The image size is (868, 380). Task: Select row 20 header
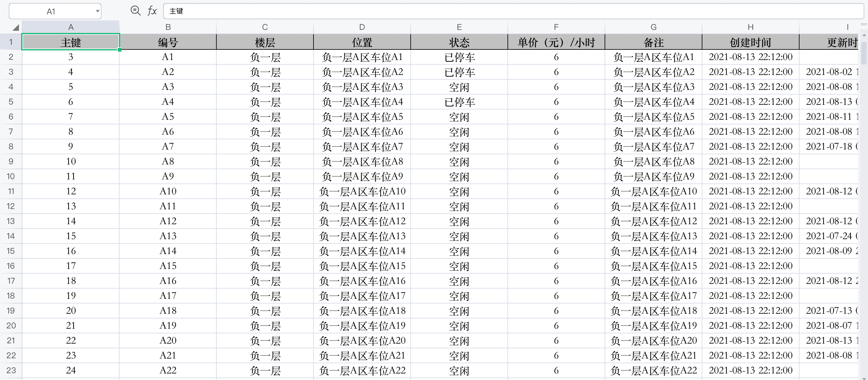click(11, 326)
